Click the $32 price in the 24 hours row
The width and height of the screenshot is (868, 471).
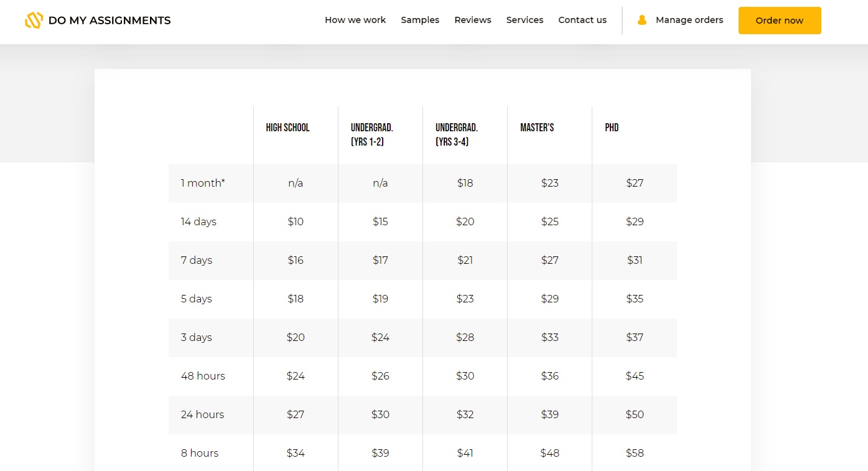[x=465, y=414]
